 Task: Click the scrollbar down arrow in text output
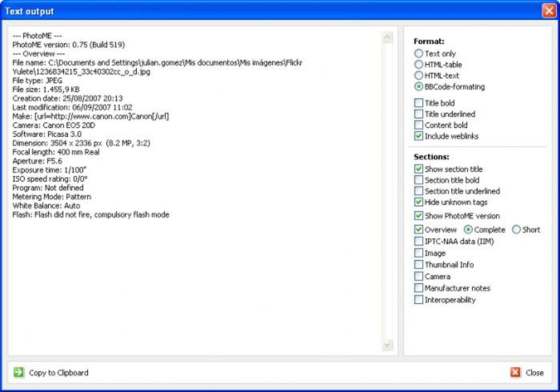(x=387, y=345)
